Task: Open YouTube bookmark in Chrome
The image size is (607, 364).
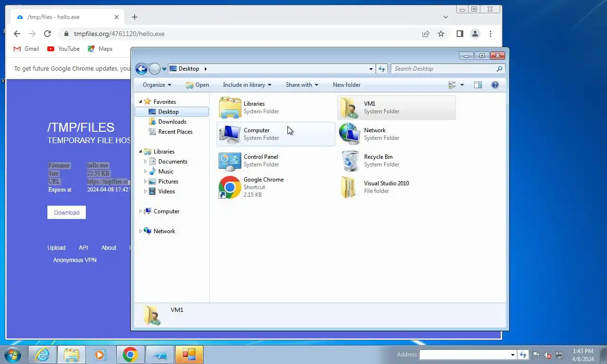Action: click(63, 49)
